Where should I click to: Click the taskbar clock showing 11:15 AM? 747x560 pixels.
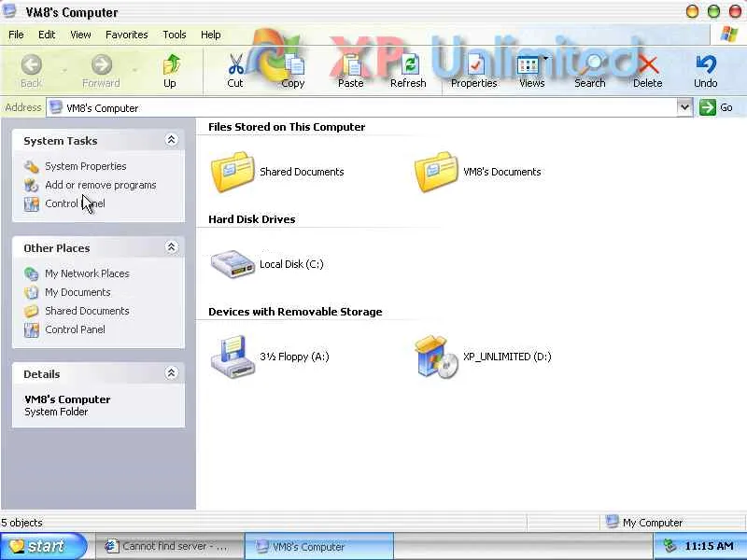[710, 546]
